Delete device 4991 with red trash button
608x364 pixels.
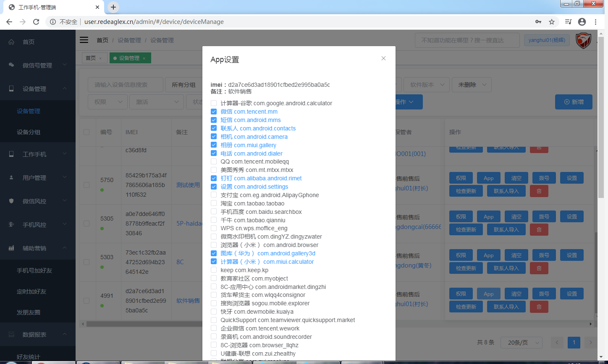539,307
